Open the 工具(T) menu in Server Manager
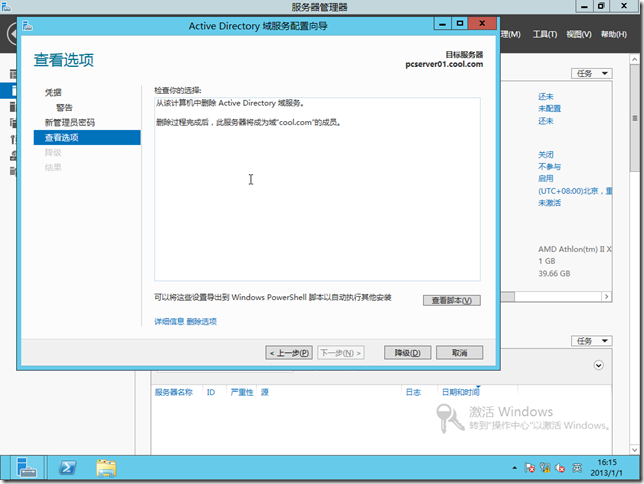Viewport: 644px width, 484px height. [545, 34]
